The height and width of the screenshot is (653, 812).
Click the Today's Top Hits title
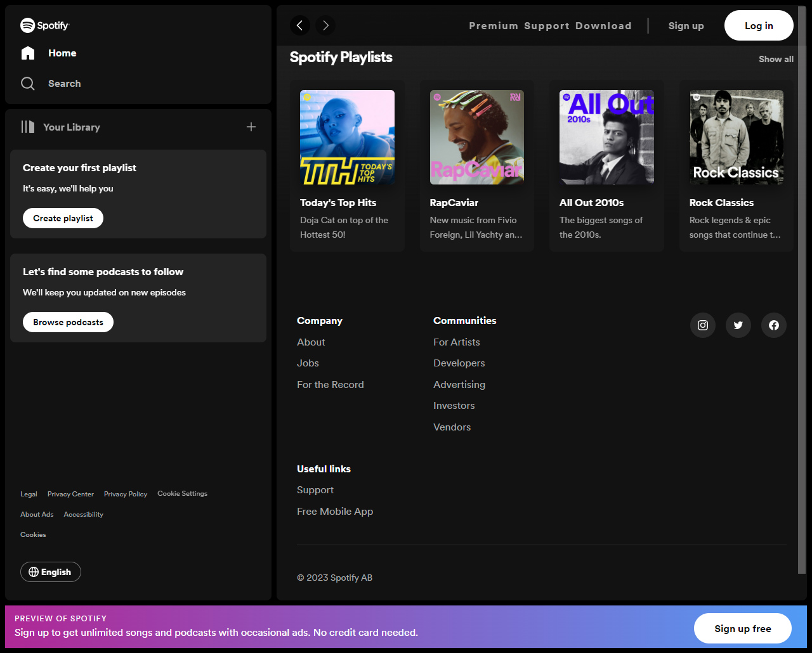(x=338, y=203)
